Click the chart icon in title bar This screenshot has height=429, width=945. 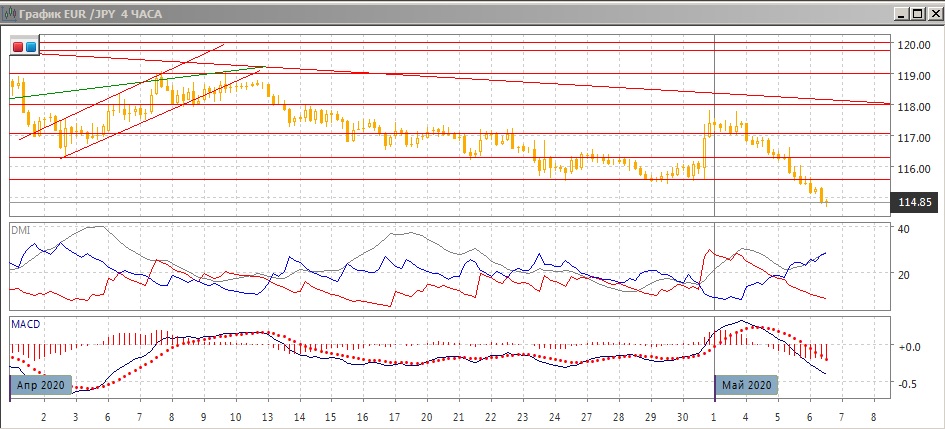click(x=11, y=11)
